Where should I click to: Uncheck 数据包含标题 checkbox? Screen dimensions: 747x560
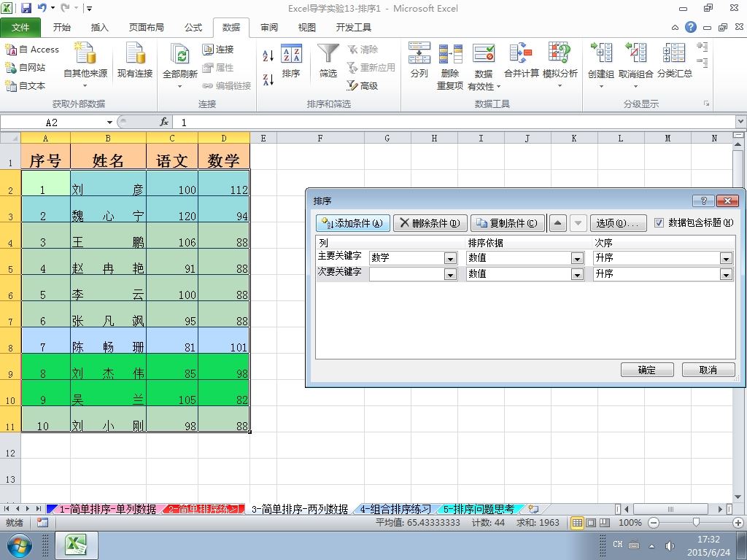pyautogui.click(x=659, y=223)
